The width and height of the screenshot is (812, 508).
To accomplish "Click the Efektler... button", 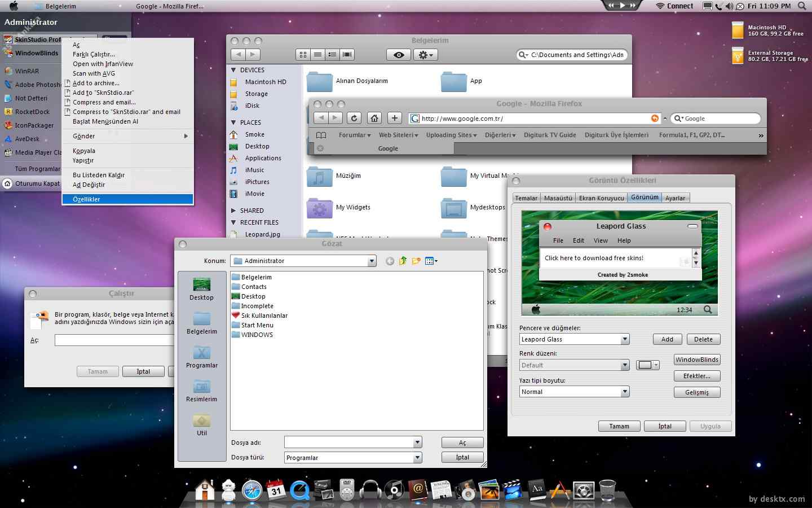I will tap(697, 376).
